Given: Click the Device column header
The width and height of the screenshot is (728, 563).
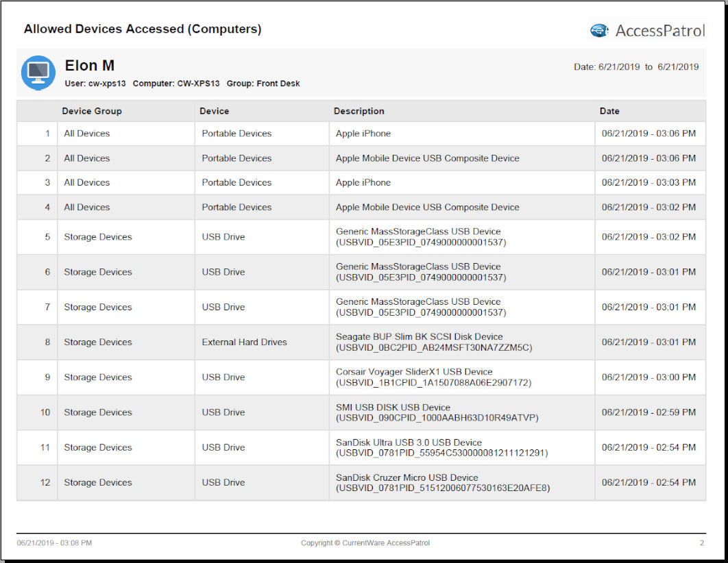Looking at the screenshot, I should pyautogui.click(x=215, y=111).
